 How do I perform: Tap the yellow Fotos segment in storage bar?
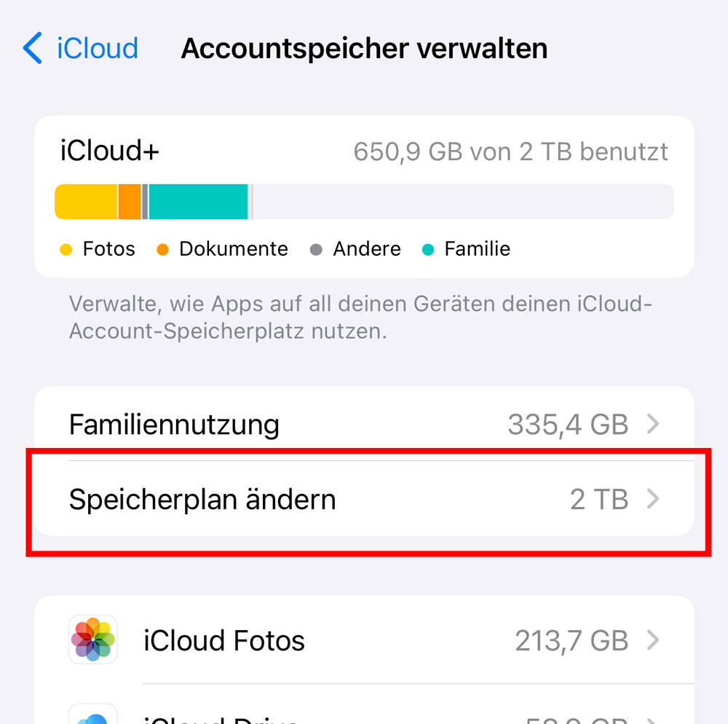tap(86, 202)
